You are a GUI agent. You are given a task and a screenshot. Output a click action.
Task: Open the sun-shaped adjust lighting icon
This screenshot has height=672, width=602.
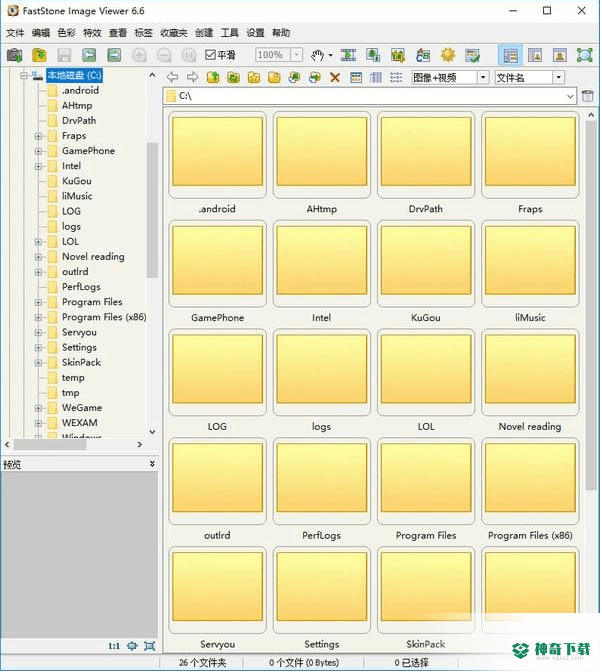point(448,55)
